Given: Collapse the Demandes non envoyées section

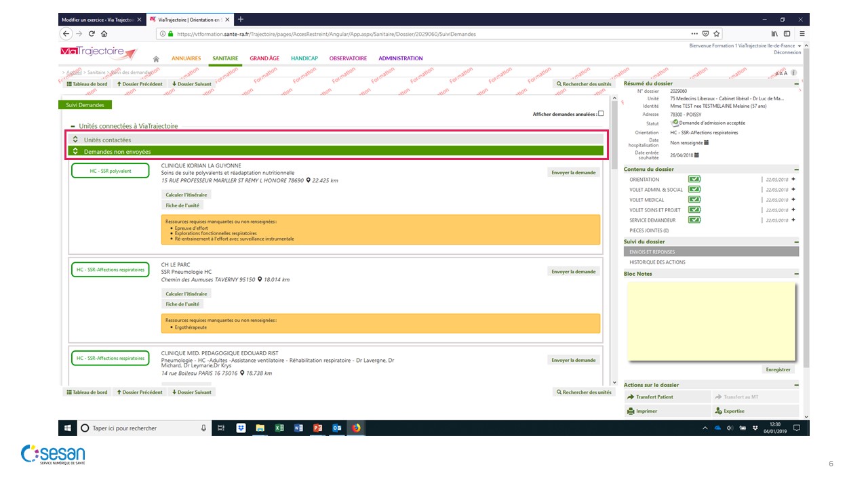Looking at the screenshot, I should coord(76,152).
